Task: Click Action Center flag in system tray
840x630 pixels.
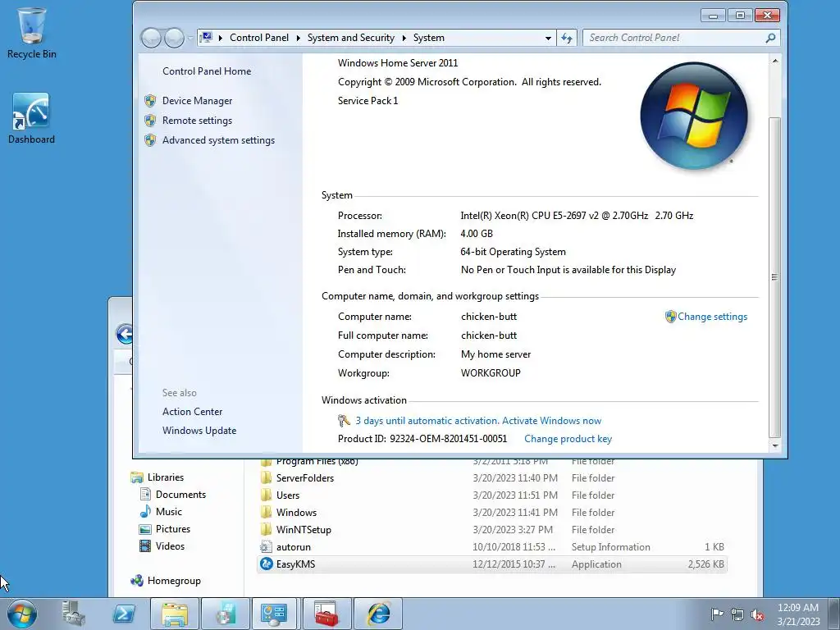Action: point(717,614)
